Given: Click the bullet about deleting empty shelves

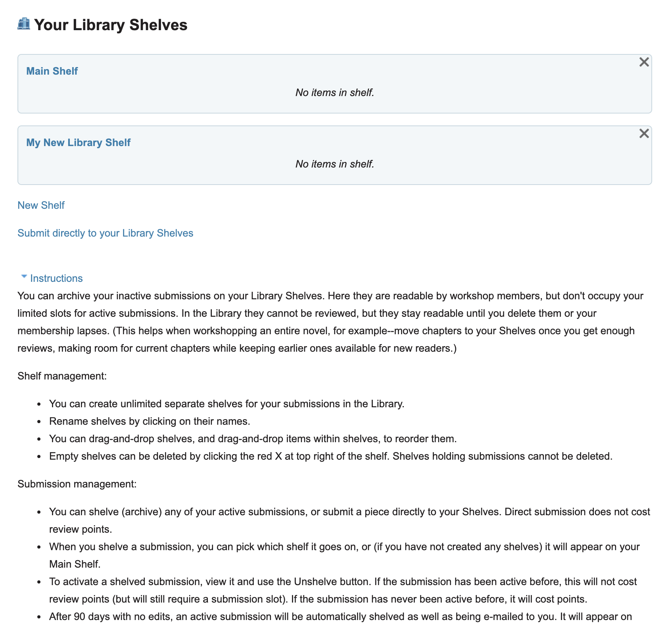Looking at the screenshot, I should tap(331, 456).
